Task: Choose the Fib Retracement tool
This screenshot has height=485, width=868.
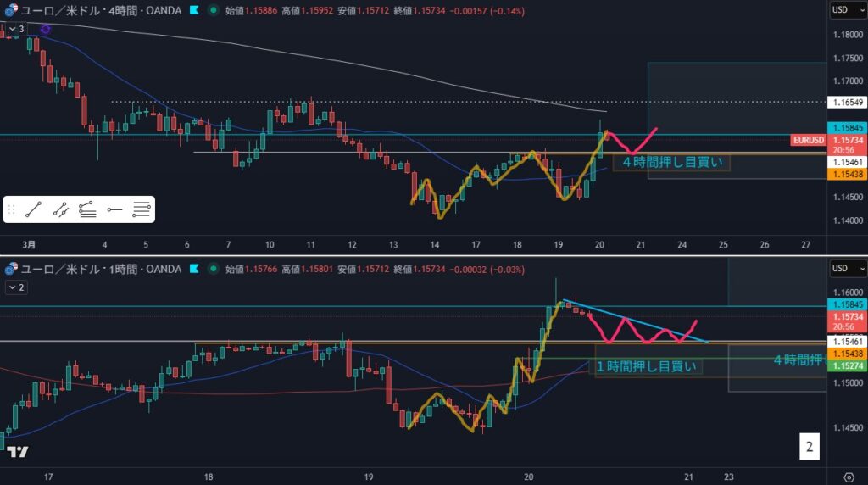Action: 87,209
